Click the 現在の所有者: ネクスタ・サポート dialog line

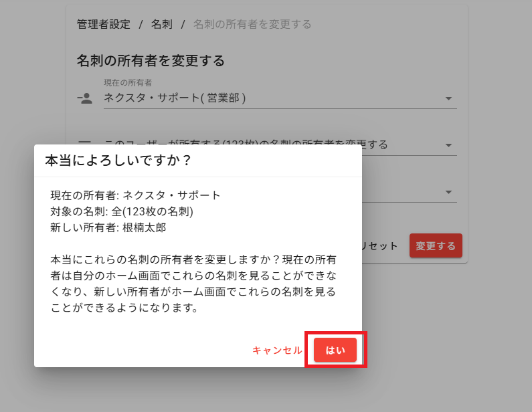(x=135, y=195)
